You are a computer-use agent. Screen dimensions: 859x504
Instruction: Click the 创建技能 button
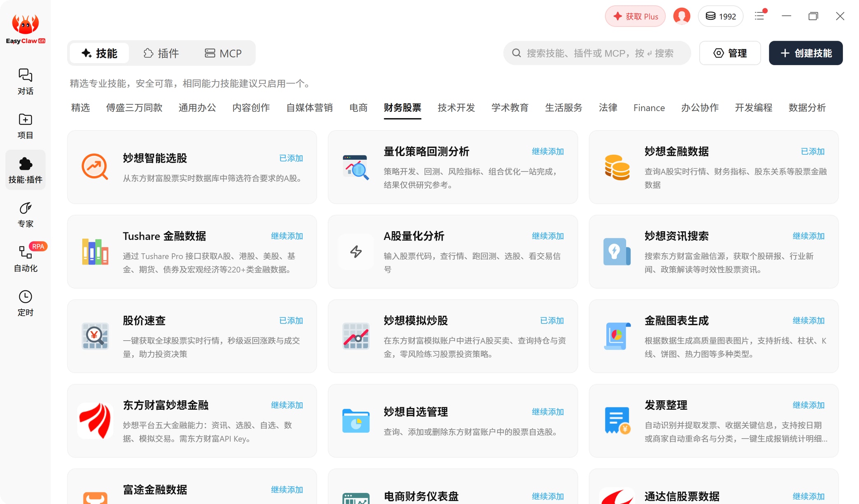(806, 53)
